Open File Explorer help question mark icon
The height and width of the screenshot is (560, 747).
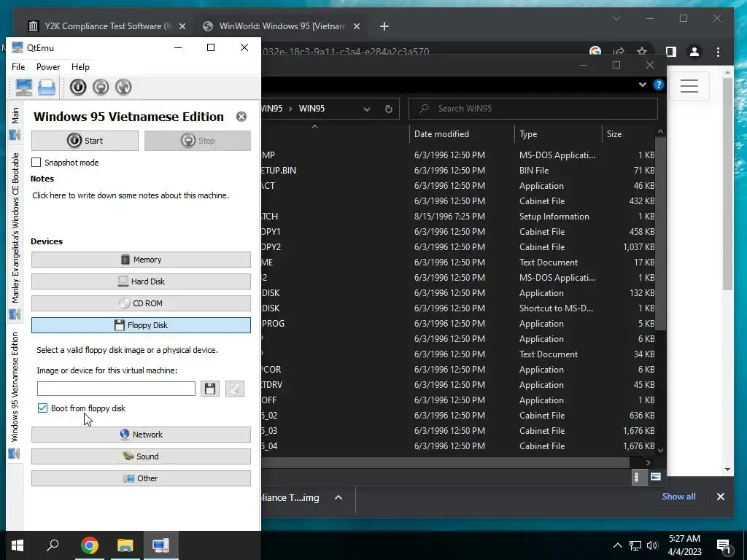pos(659,85)
